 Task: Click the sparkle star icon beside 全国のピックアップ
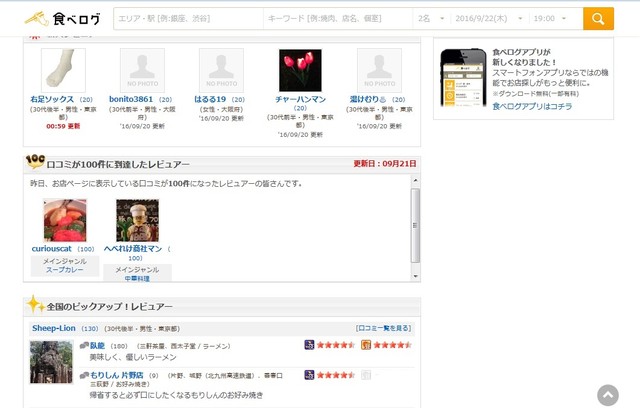click(x=34, y=305)
